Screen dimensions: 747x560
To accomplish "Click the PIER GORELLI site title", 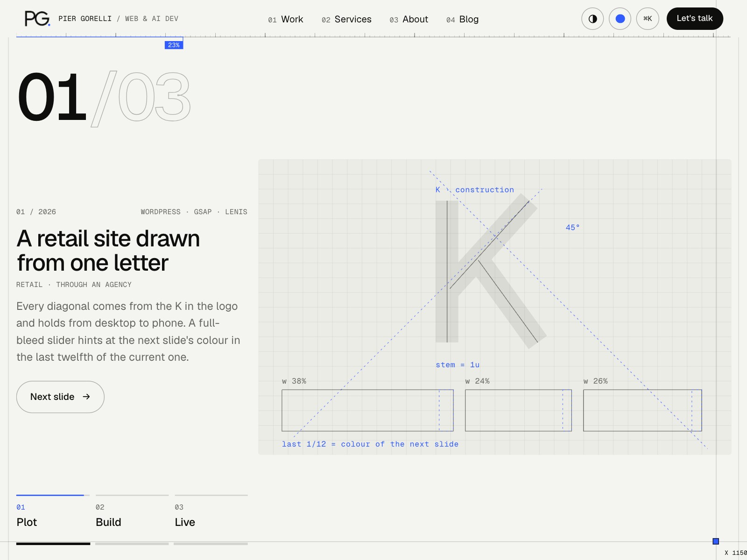I will point(85,19).
